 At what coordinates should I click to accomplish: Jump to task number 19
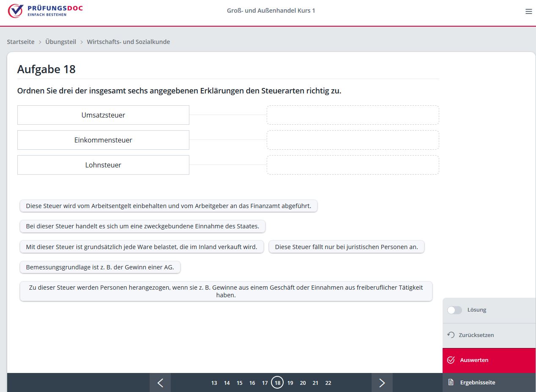pyautogui.click(x=290, y=383)
